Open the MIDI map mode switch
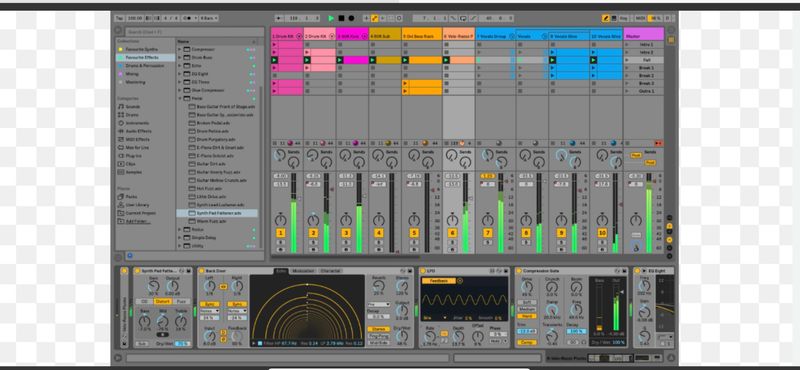This screenshot has height=370, width=800. pos(640,18)
